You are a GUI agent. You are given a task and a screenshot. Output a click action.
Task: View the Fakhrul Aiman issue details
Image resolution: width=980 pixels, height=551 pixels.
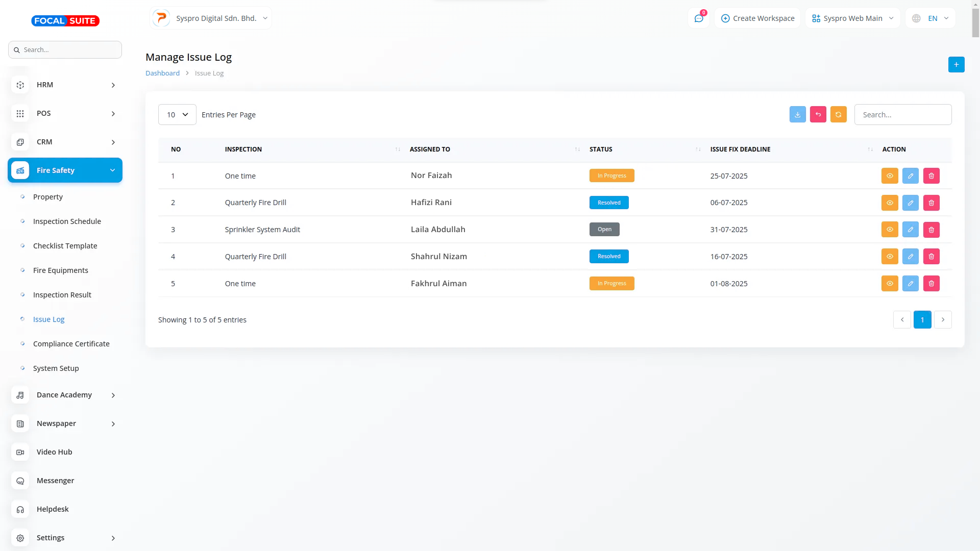[889, 284]
